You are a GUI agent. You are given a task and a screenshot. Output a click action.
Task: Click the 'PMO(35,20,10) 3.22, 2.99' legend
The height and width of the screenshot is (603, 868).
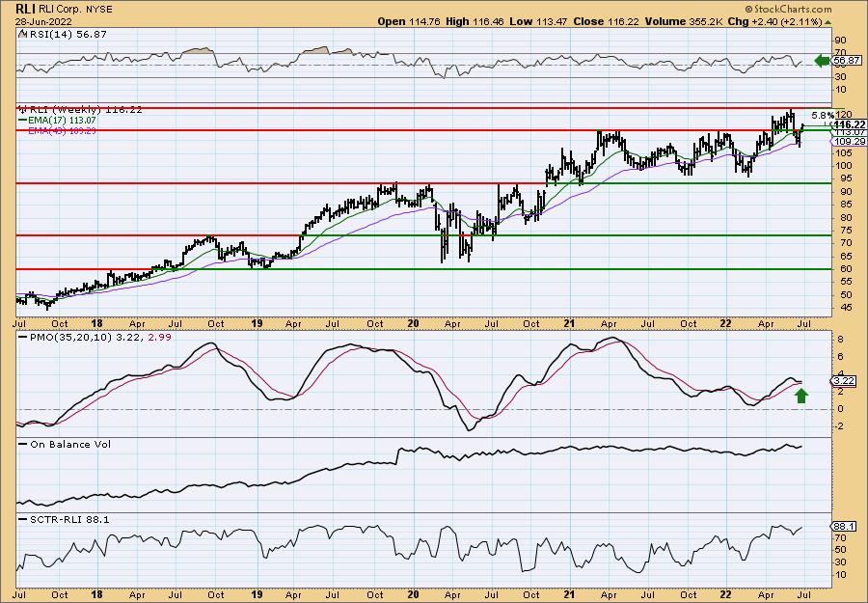pos(95,337)
